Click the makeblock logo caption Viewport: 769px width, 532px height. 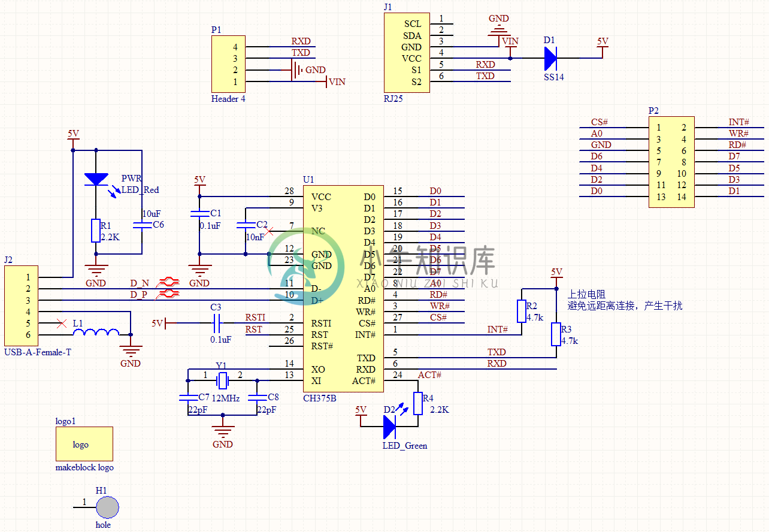tap(84, 467)
